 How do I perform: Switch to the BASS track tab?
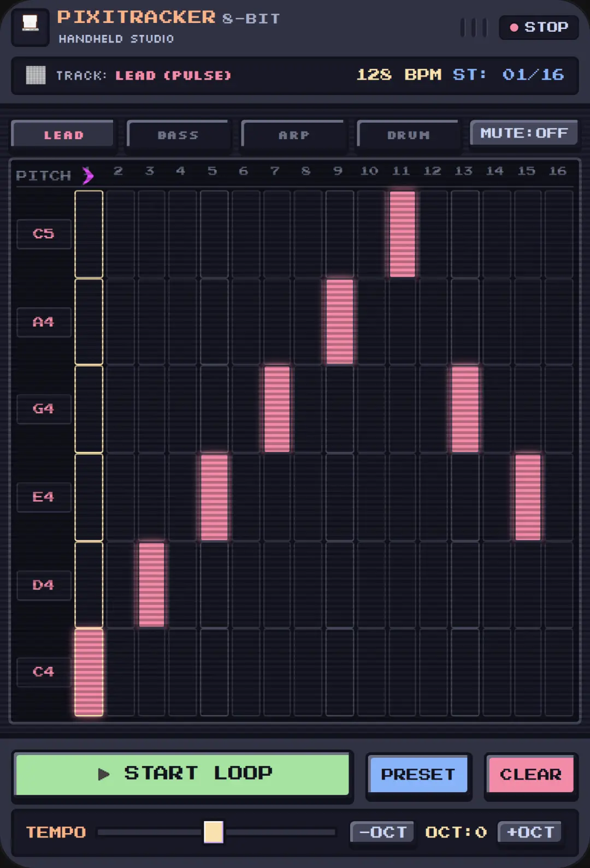pyautogui.click(x=178, y=134)
